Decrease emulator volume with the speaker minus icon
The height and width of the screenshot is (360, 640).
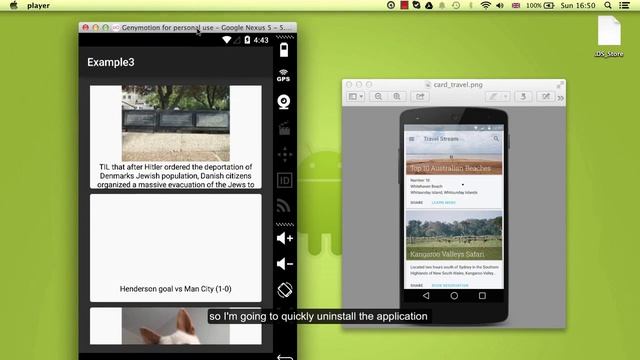point(284,264)
